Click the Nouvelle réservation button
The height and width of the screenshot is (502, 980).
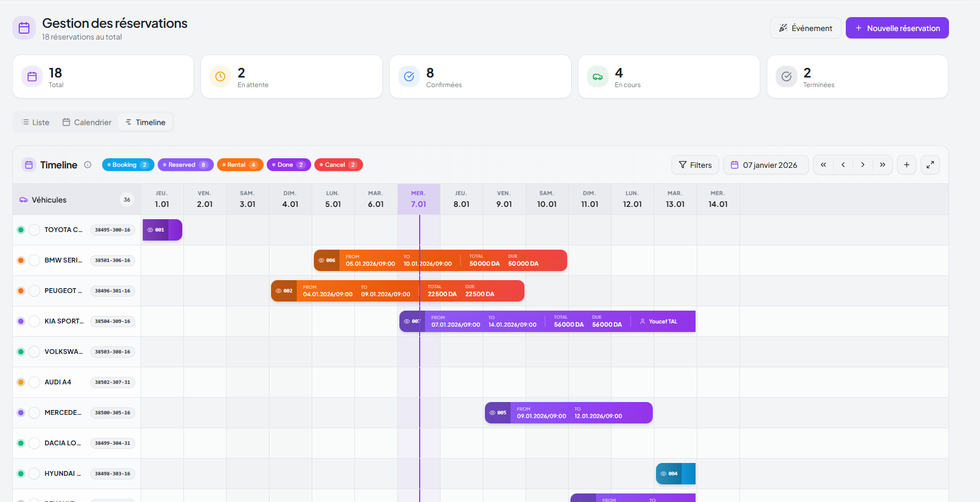(897, 28)
